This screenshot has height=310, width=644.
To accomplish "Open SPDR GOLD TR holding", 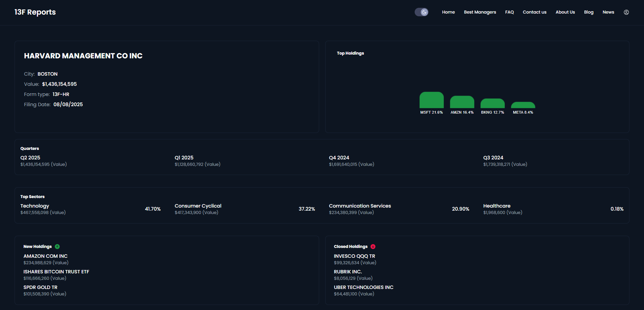I will coord(40,287).
